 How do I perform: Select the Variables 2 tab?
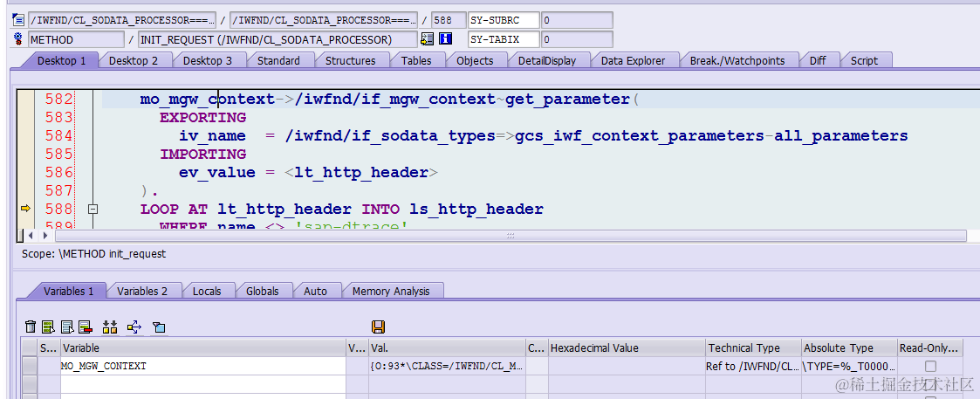142,291
